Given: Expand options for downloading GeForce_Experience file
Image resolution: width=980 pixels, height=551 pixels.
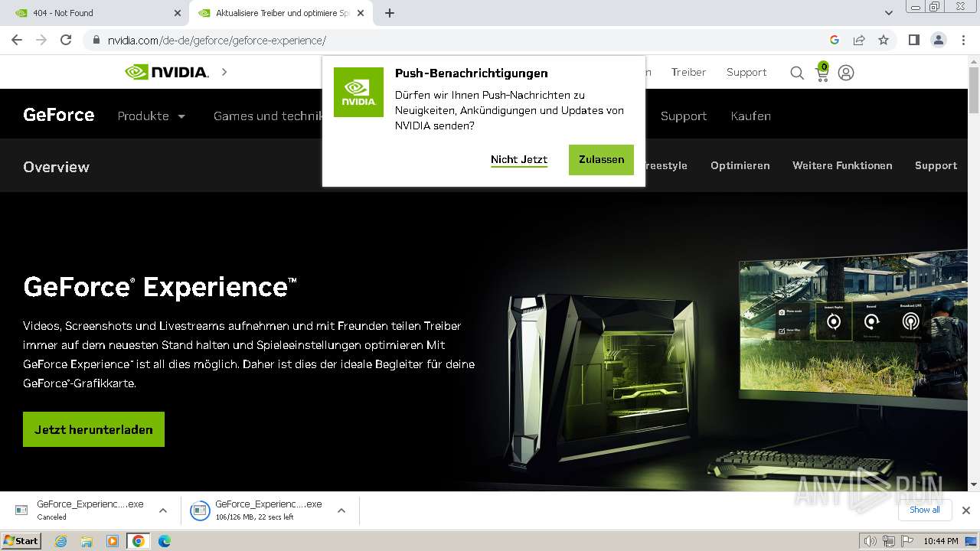Looking at the screenshot, I should 341,510.
